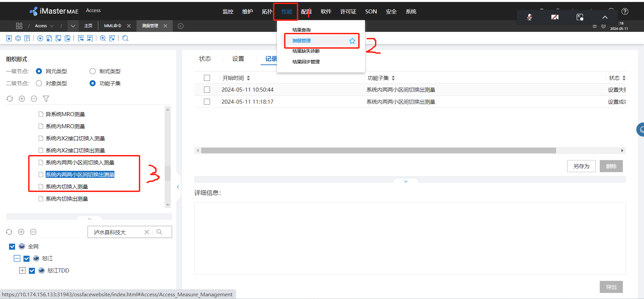Collapse the function tree panel with the up chevron
Viewport: 644px width, 299px height.
90,218
